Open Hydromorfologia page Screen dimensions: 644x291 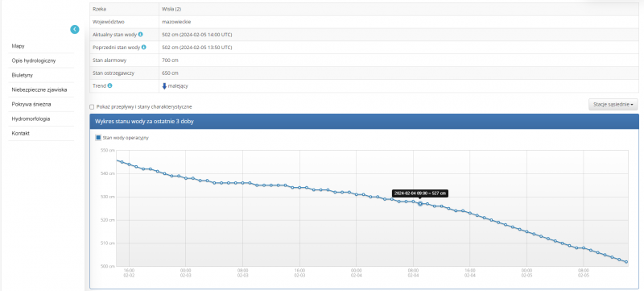tap(31, 118)
